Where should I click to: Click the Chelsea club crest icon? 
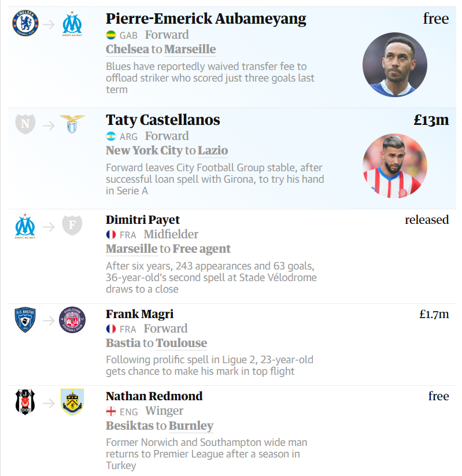(25, 24)
